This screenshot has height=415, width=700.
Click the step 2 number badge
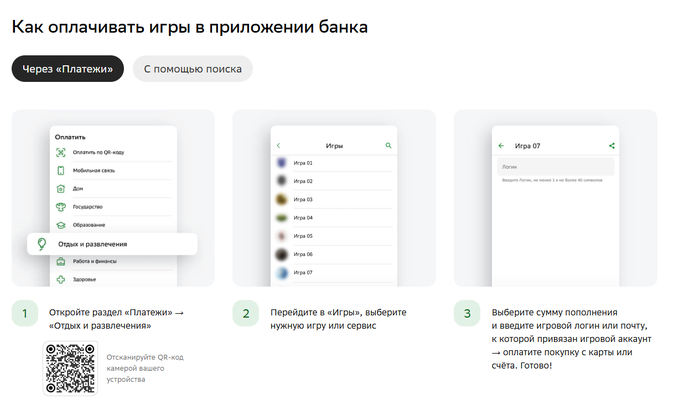[247, 313]
